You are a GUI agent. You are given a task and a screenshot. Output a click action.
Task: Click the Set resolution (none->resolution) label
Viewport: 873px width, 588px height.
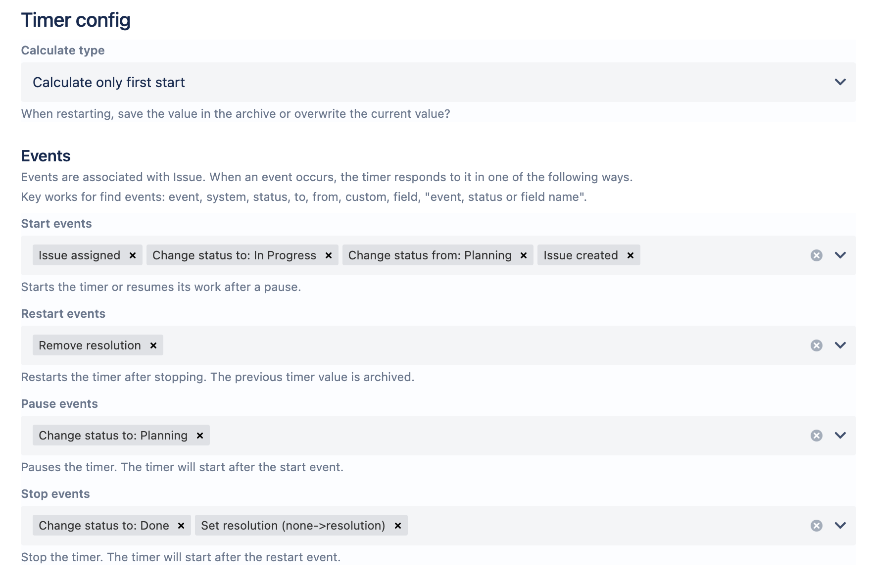[x=293, y=526]
